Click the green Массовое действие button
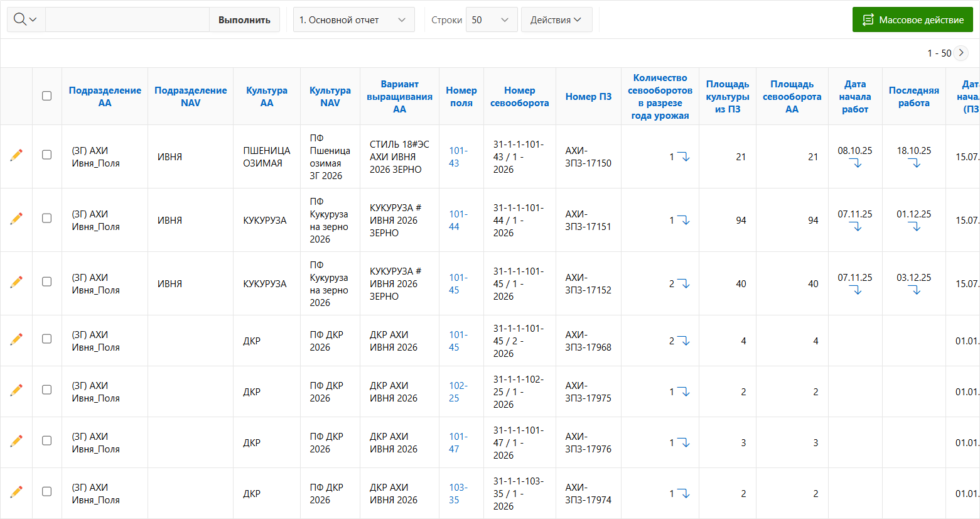The width and height of the screenshot is (980, 519). pyautogui.click(x=912, y=19)
